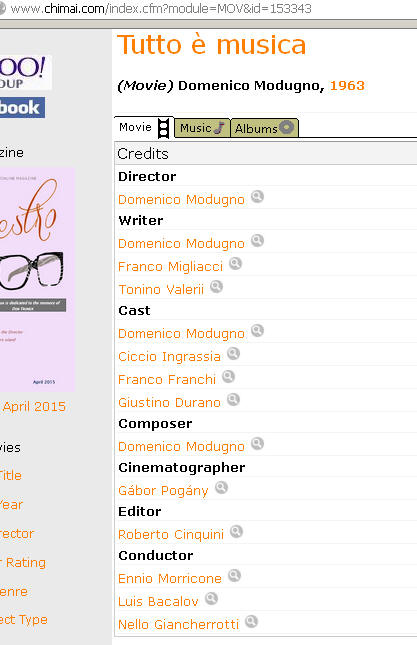This screenshot has height=645, width=417.
Task: Click search icon beside Director Domenico Modugno
Action: (x=257, y=197)
